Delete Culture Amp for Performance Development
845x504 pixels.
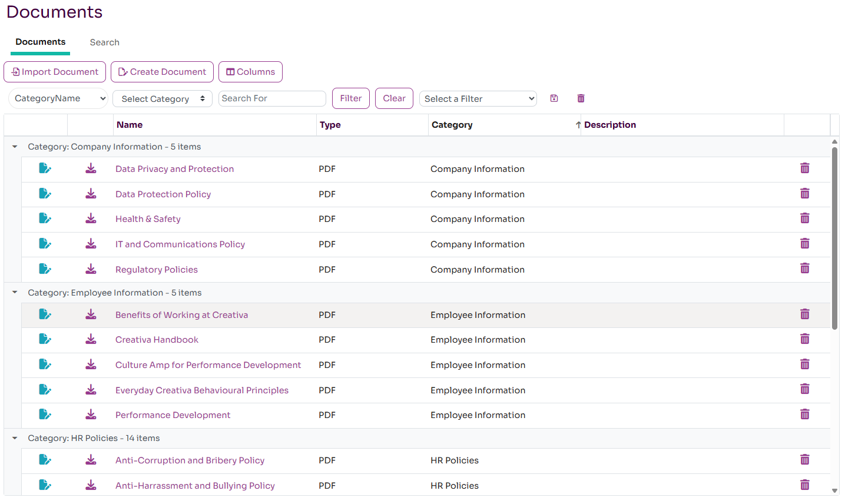click(804, 365)
